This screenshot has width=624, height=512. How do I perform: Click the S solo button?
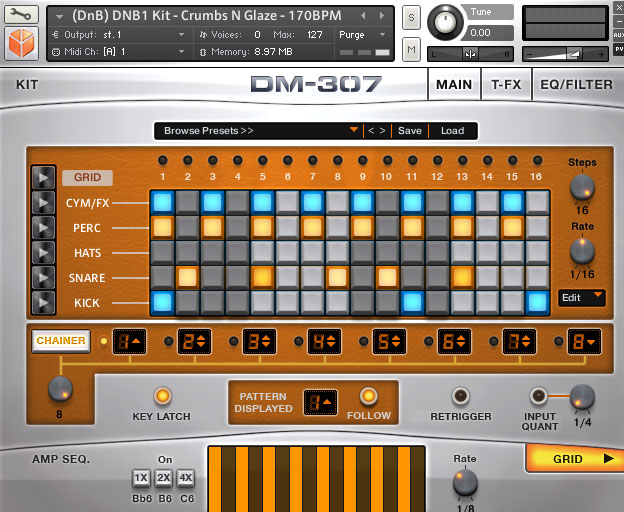[411, 17]
